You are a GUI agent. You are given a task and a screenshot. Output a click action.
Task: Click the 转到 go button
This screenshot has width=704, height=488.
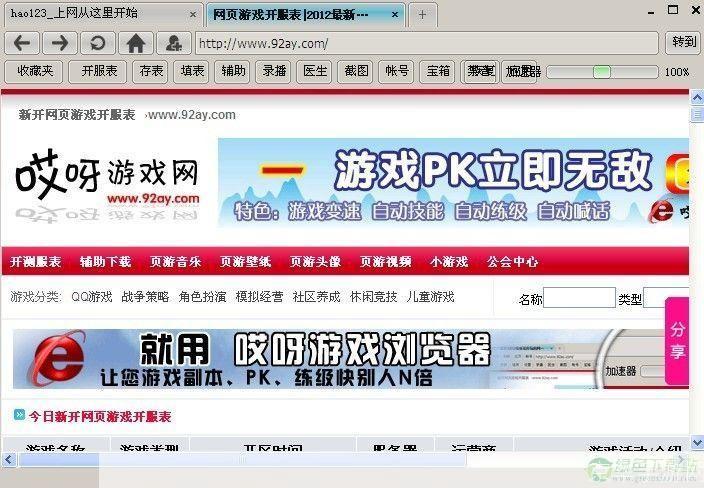tap(683, 43)
